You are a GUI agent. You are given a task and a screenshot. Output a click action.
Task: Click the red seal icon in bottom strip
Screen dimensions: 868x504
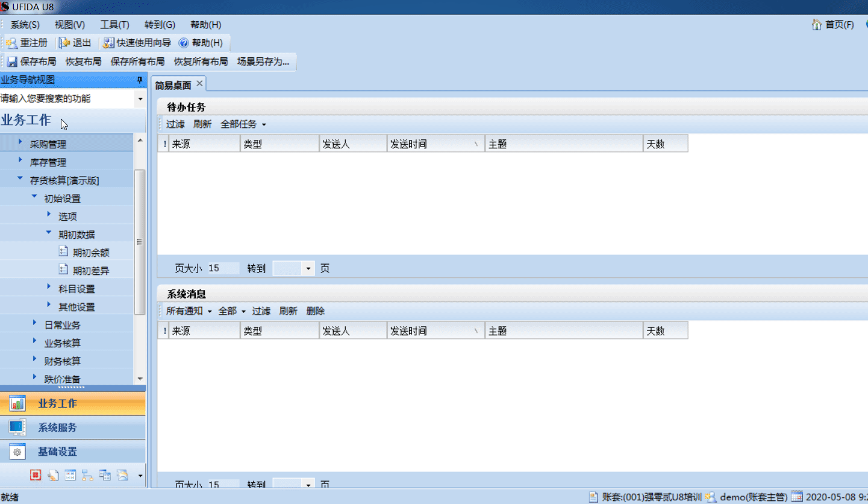36,475
